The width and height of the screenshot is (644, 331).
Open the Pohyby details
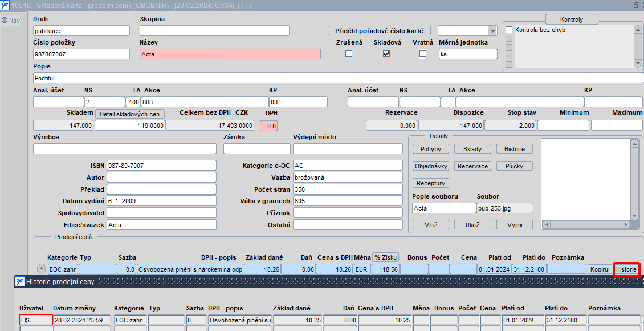pyautogui.click(x=431, y=149)
